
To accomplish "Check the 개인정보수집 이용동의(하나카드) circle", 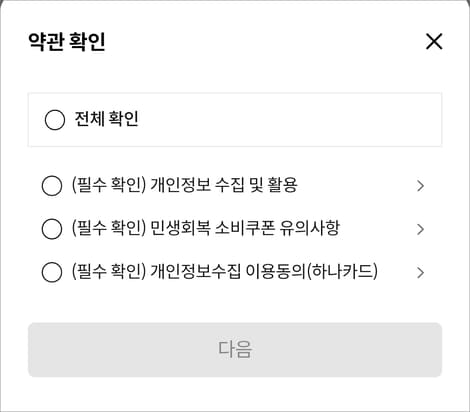I will [x=52, y=272].
